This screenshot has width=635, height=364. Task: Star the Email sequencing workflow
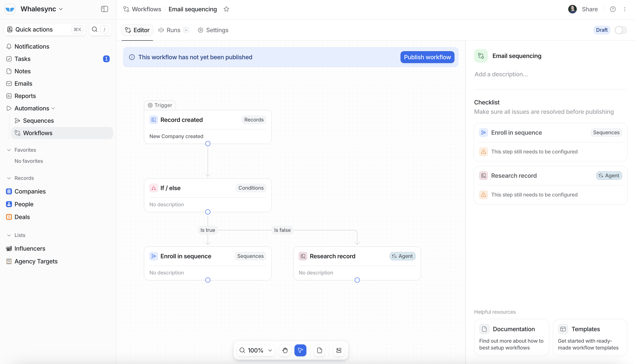coord(226,9)
